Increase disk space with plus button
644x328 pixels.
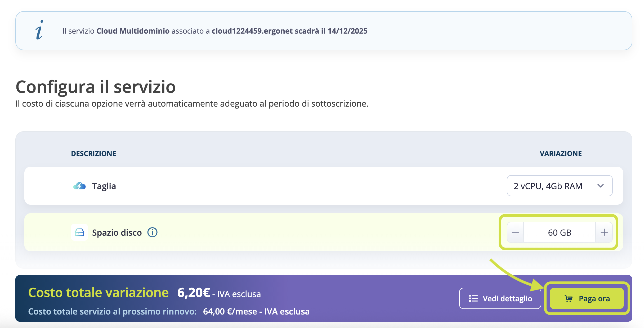tap(604, 233)
